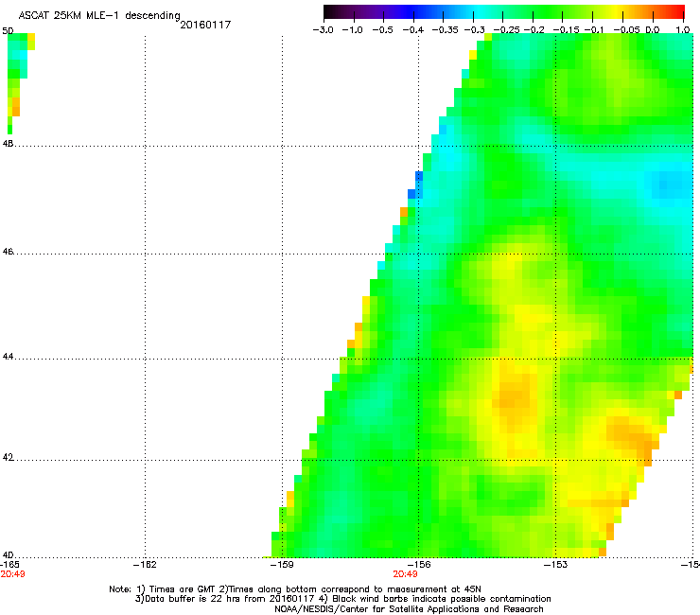Click the latitude axis label '46'
The image size is (700, 615).
click(8, 252)
